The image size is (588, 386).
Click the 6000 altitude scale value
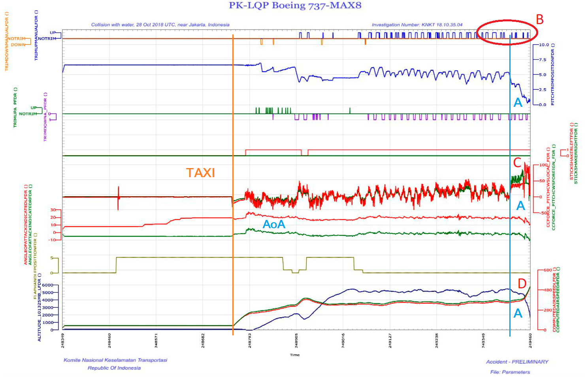tap(47, 285)
